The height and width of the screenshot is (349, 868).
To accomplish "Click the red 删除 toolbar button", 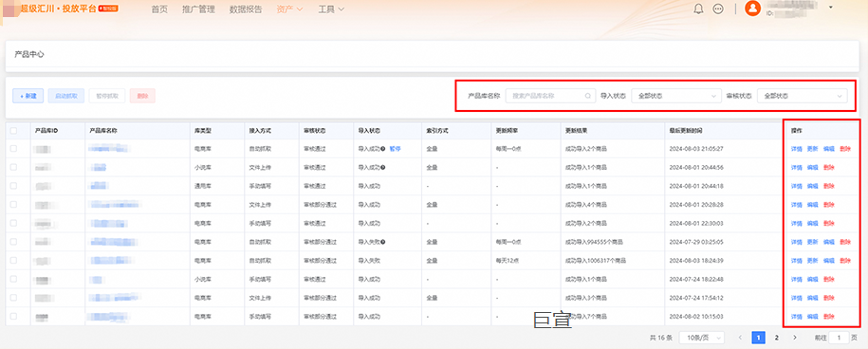I will [x=143, y=96].
